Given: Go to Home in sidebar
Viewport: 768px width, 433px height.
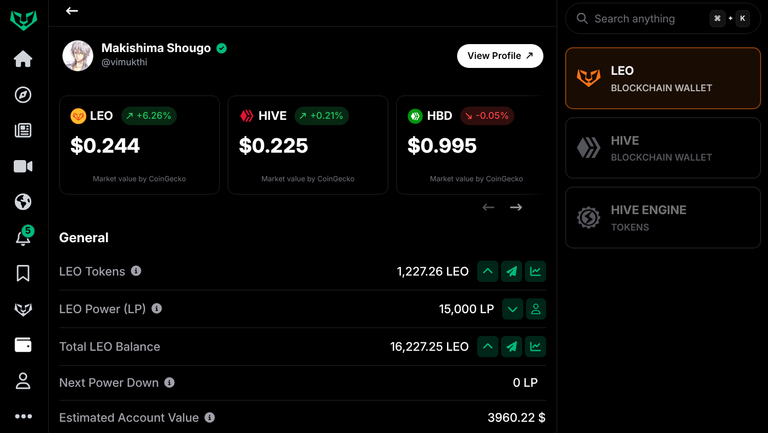Looking at the screenshot, I should (23, 59).
